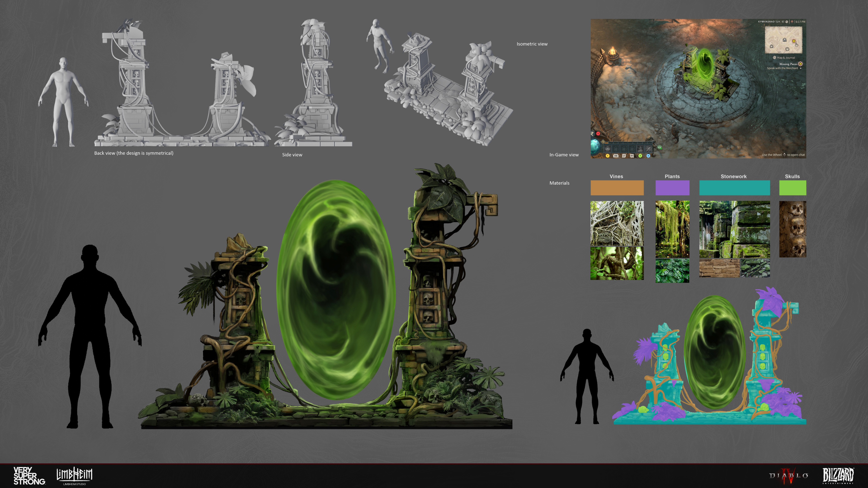This screenshot has height=488, width=868.
Task: Click the Missing Pieces quest icon
Action: 800,64
